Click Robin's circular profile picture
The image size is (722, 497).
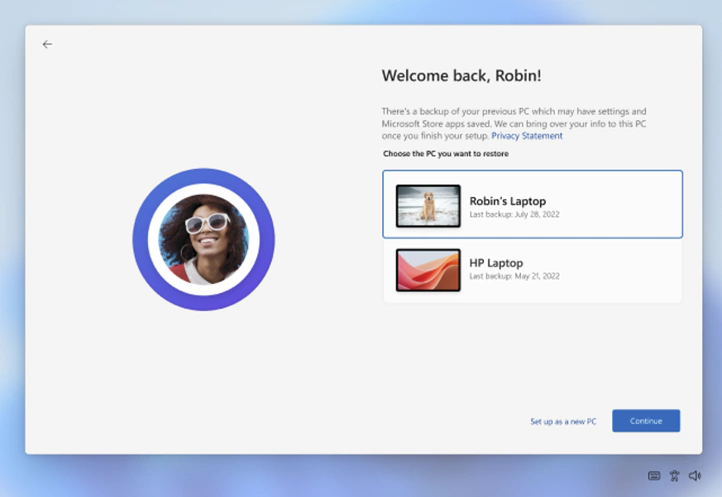point(203,239)
